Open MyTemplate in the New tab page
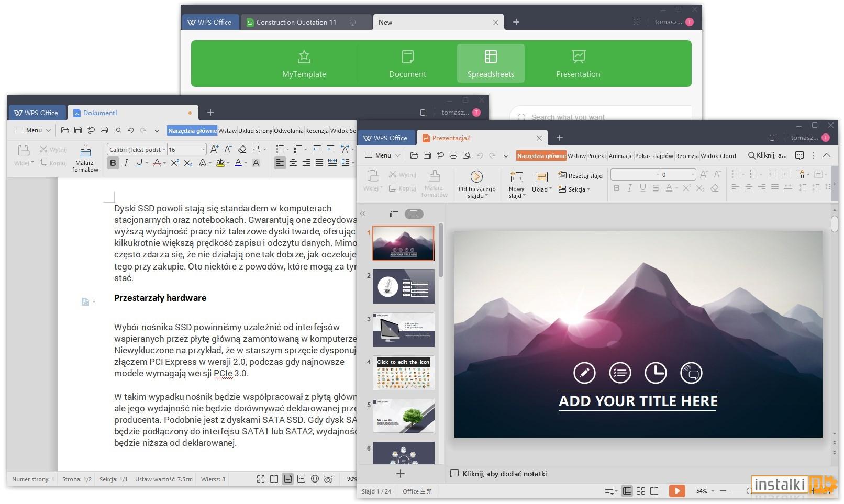The height and width of the screenshot is (504, 844). pos(304,63)
